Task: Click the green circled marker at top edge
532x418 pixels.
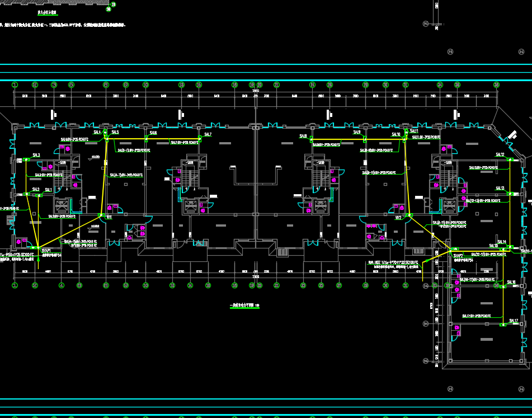Action: [113, 5]
